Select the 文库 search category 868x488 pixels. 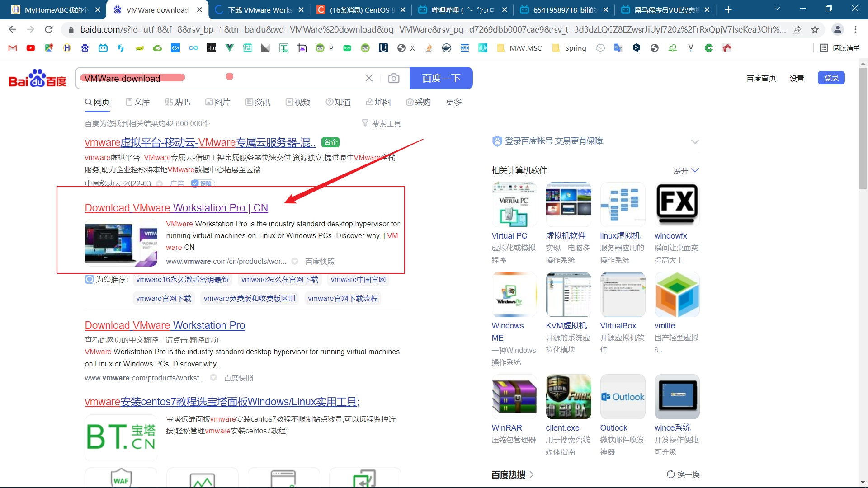(138, 102)
